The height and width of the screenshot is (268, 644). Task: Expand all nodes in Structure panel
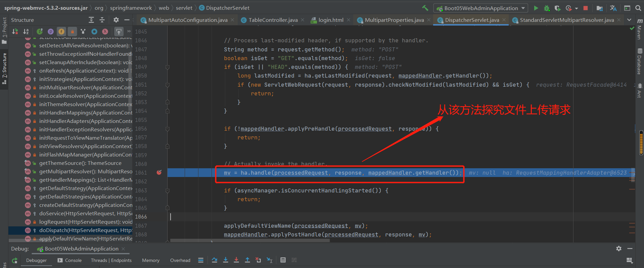91,20
